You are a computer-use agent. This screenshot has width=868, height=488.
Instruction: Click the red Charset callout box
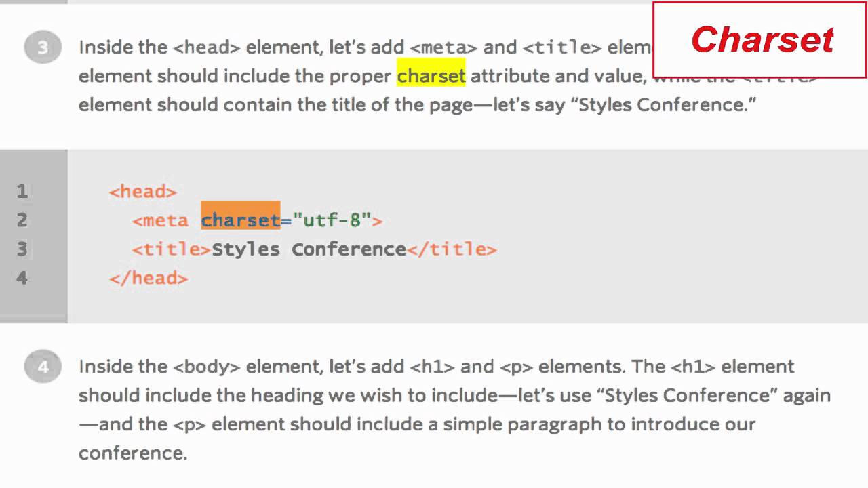[x=760, y=40]
